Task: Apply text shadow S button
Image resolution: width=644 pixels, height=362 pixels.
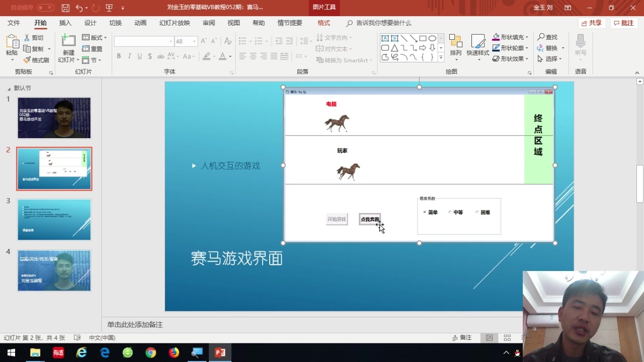Action: pyautogui.click(x=150, y=56)
